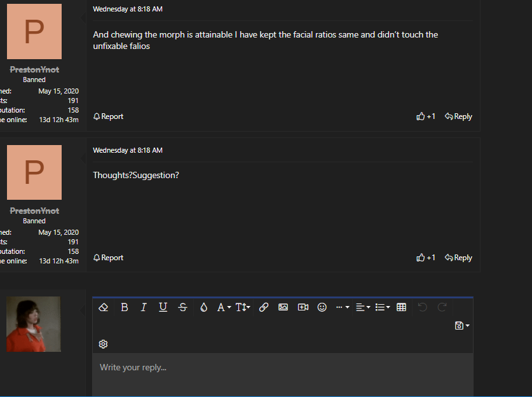
Task: Open PrestonYnot username link on first post
Action: pos(34,69)
